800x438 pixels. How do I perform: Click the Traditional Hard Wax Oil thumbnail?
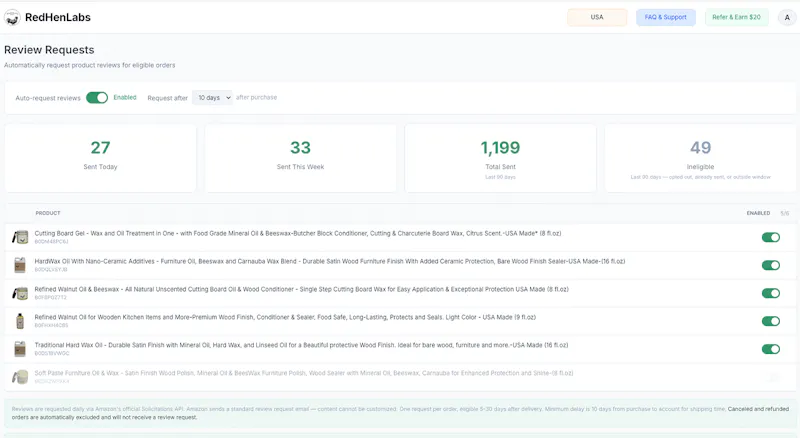click(20, 349)
